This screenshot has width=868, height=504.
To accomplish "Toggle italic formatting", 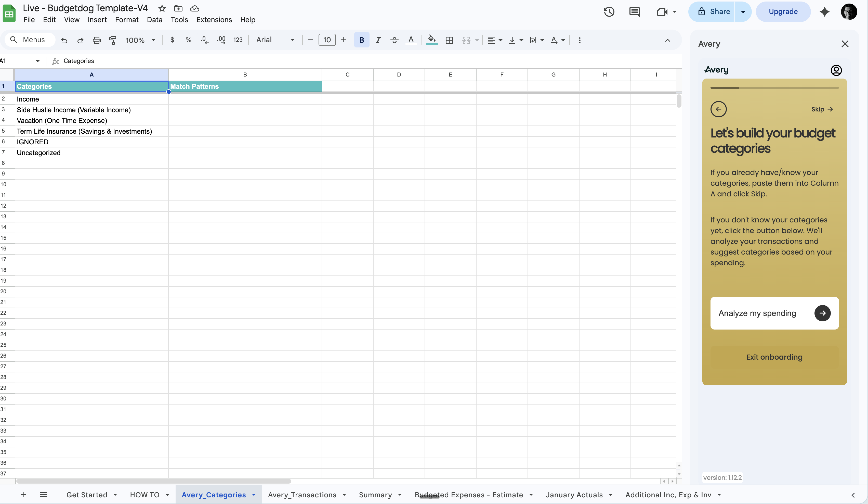I will (378, 40).
